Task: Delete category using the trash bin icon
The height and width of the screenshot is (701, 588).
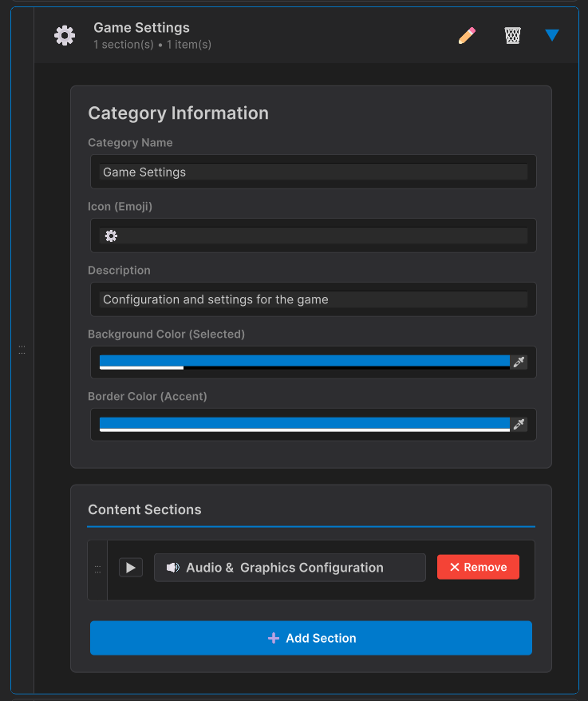Action: pos(512,35)
